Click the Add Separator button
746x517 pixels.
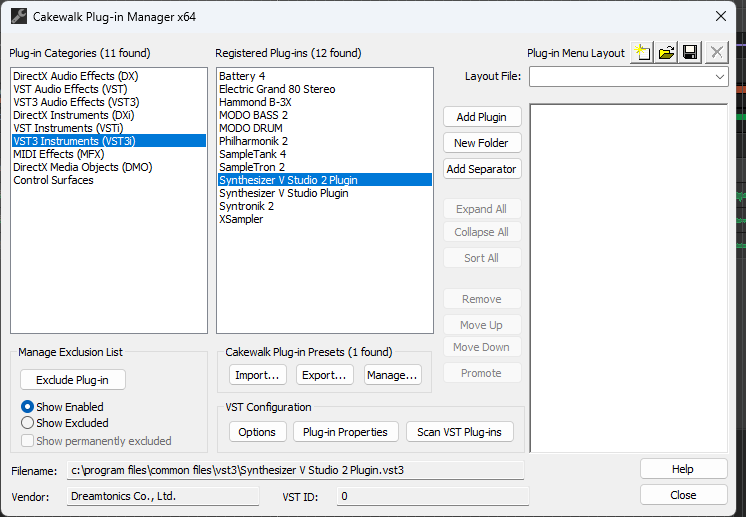click(x=482, y=169)
